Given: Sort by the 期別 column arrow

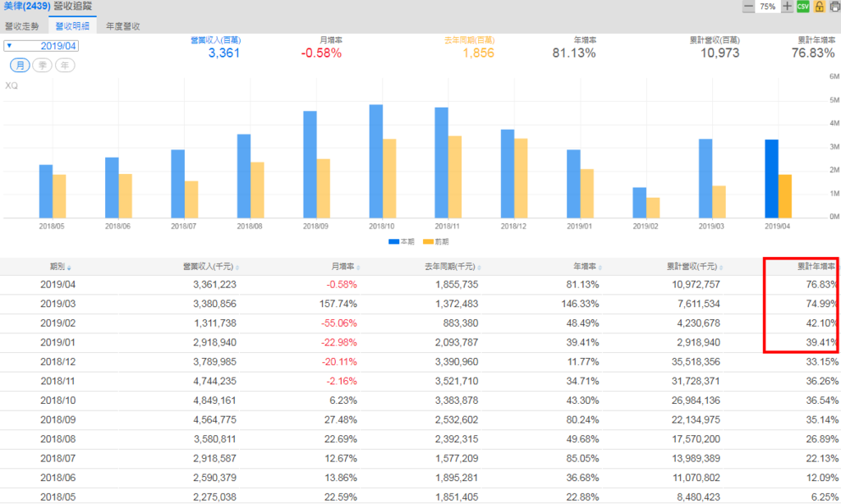Looking at the screenshot, I should point(69,268).
